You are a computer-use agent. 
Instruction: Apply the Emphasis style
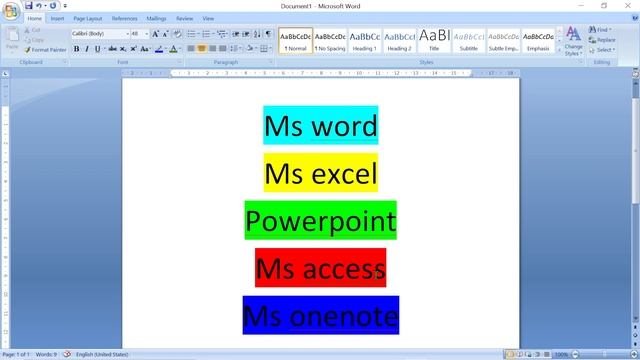click(538, 40)
